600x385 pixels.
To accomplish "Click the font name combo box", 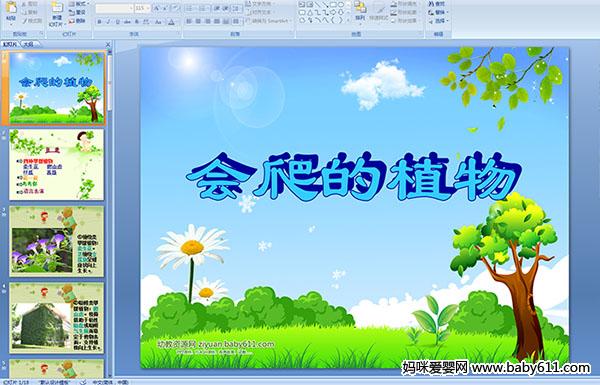I will click(x=114, y=8).
